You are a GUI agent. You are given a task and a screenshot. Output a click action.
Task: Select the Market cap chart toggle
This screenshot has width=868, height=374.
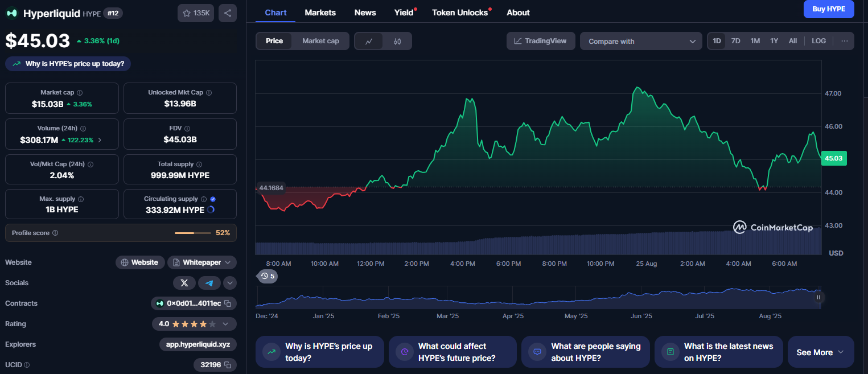click(320, 41)
